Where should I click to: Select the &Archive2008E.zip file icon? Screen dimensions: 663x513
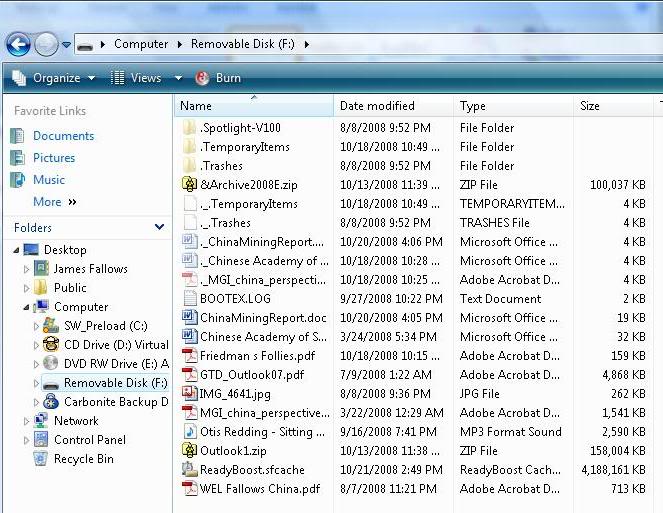pyautogui.click(x=190, y=185)
